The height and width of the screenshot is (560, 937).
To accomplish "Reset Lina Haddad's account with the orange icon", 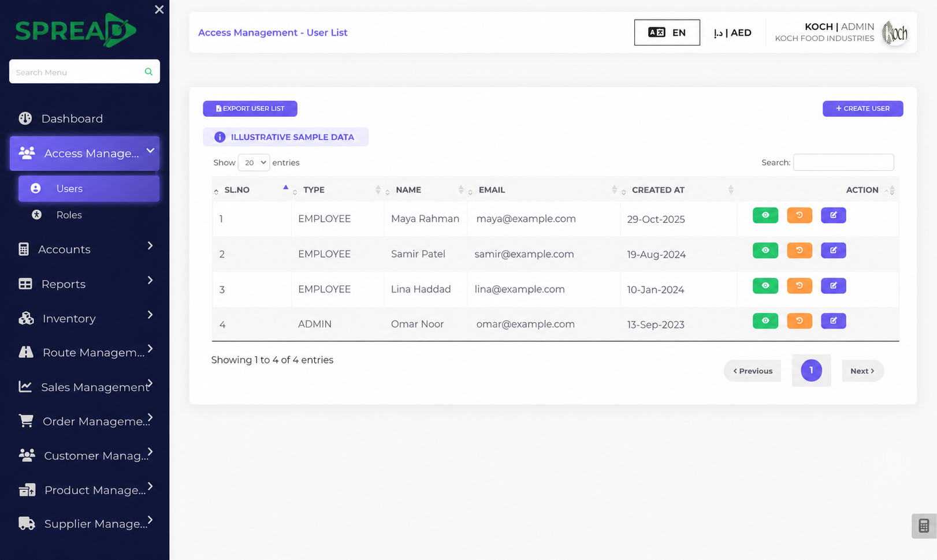I will (800, 286).
